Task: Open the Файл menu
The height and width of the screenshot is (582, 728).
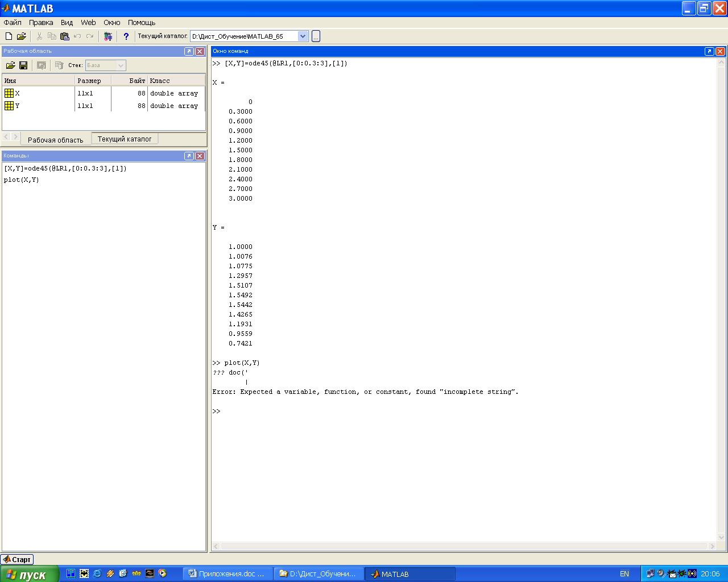Action: tap(13, 23)
